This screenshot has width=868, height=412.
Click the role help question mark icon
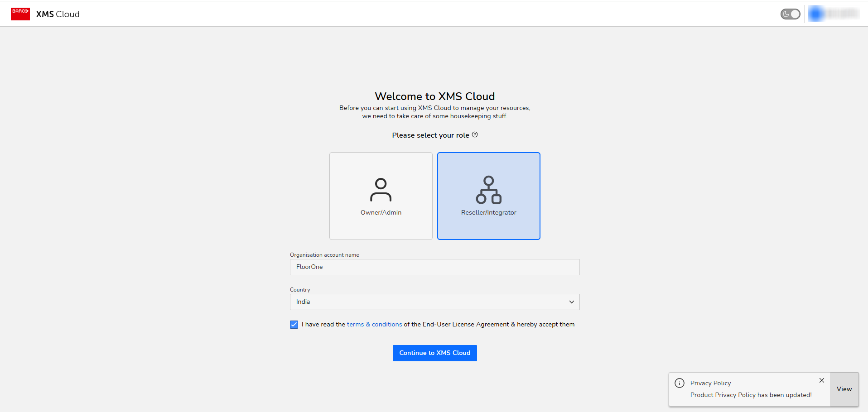pyautogui.click(x=475, y=134)
